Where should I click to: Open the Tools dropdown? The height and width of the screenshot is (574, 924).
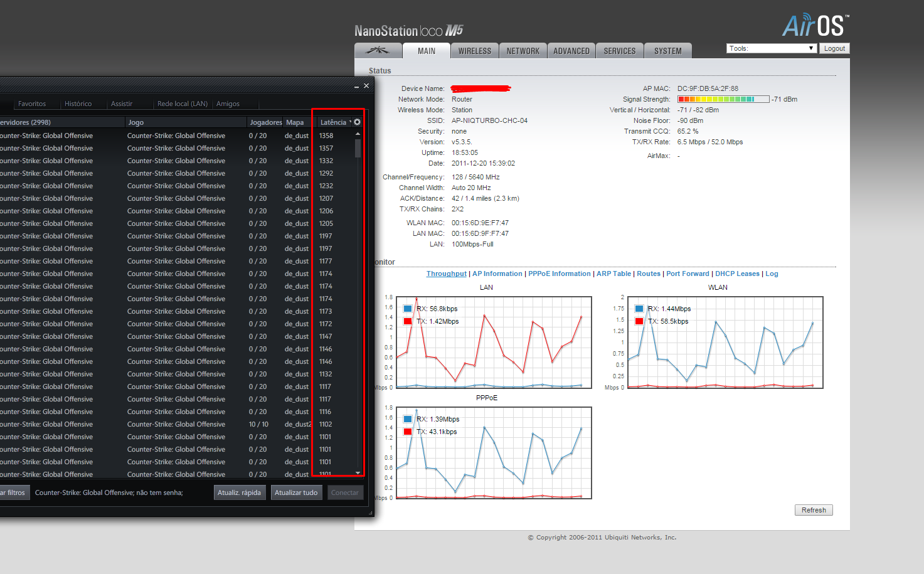771,48
